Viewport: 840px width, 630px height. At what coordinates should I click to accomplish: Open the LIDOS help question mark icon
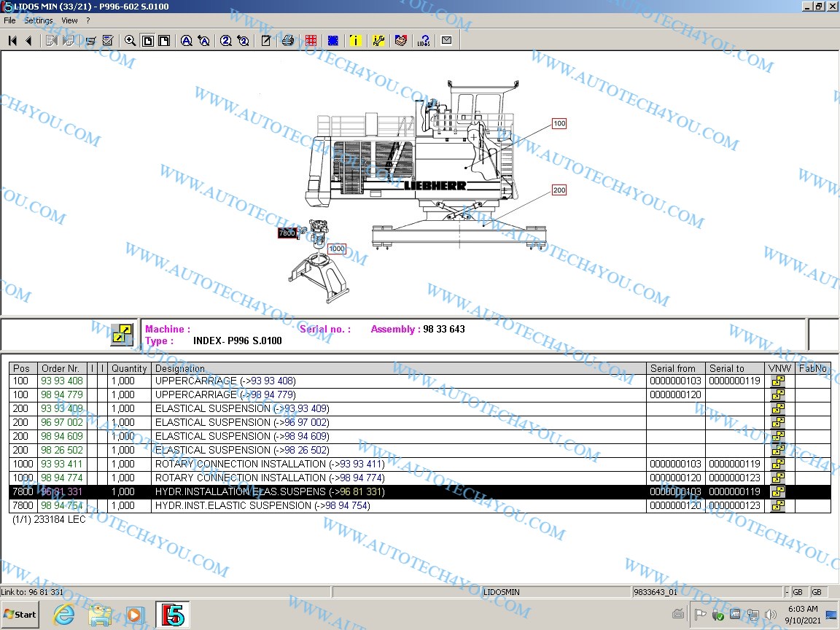tap(424, 41)
